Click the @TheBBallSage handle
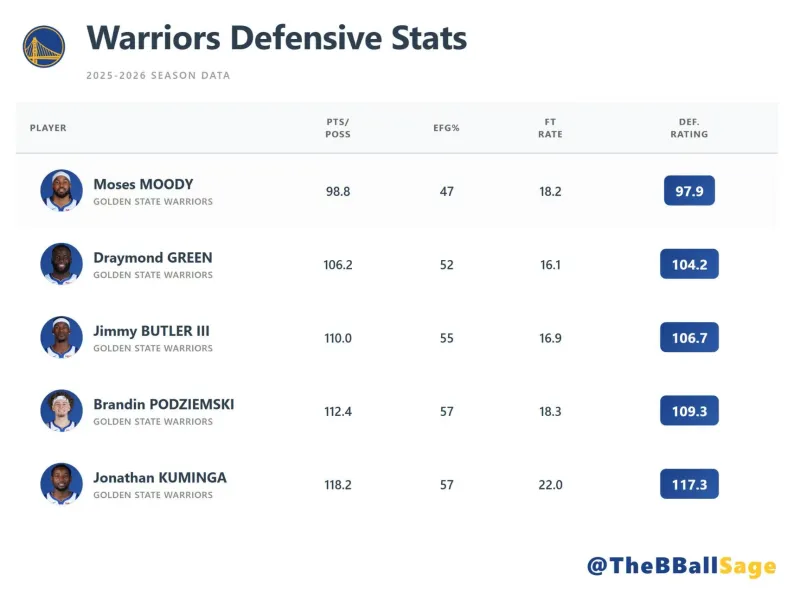 [x=681, y=566]
